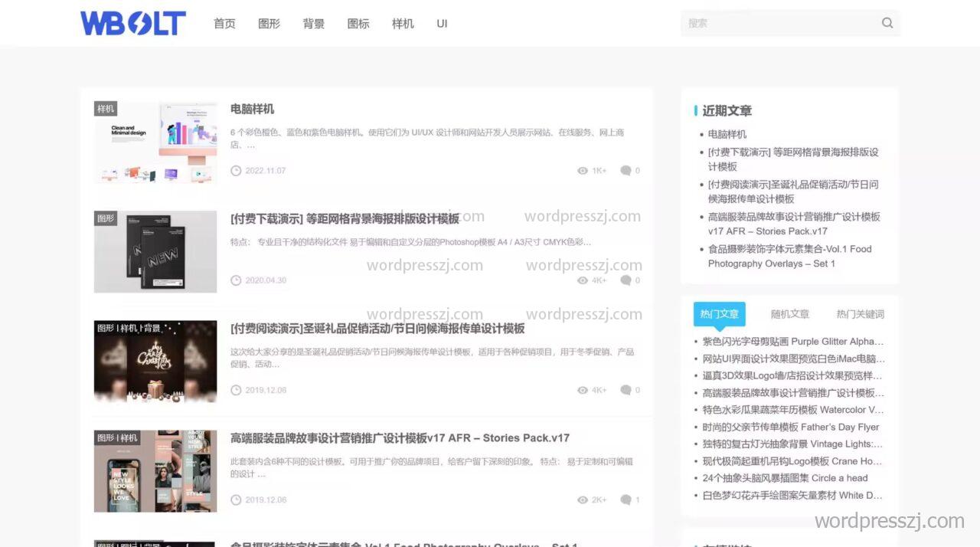Screen dimensions: 980x547
Task: Switch to 热门关键词 tab
Action: click(x=861, y=314)
